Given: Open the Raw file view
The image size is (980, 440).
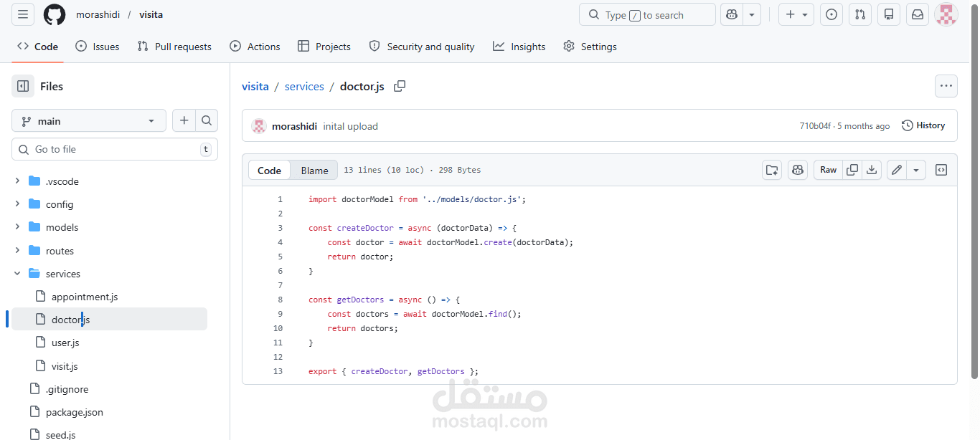Looking at the screenshot, I should pyautogui.click(x=828, y=170).
